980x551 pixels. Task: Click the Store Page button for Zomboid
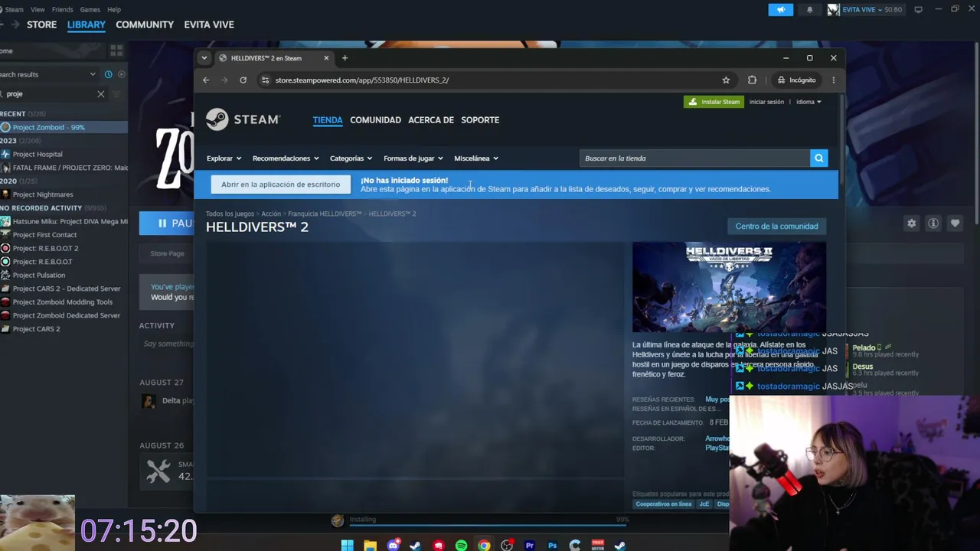167,253
